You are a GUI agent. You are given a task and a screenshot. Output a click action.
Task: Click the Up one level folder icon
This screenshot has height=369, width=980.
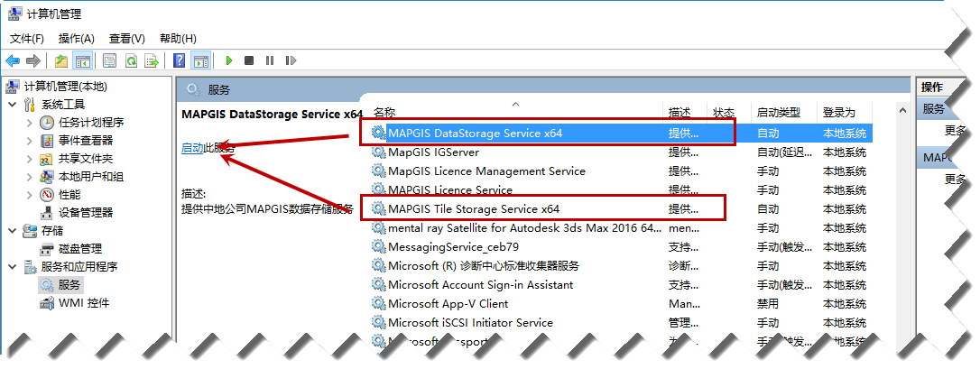click(x=61, y=60)
